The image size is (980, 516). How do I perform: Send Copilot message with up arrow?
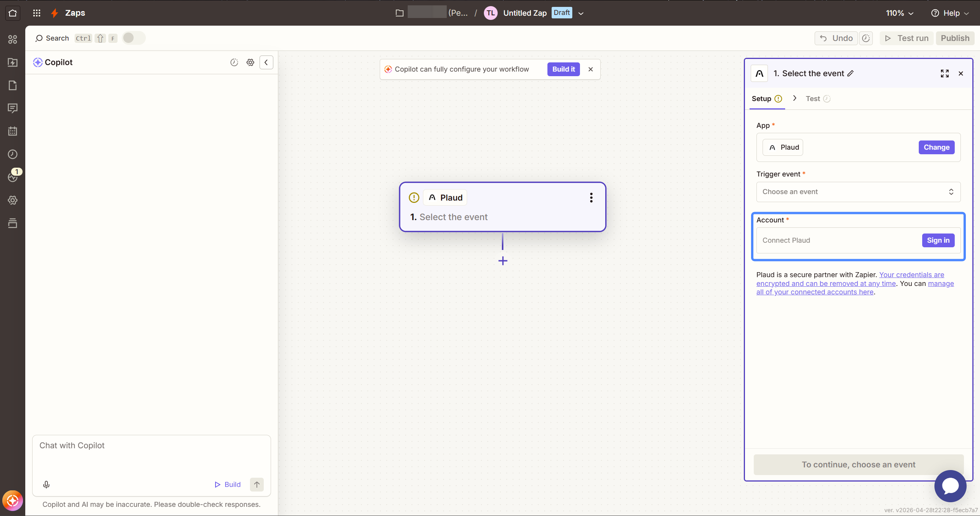(257, 485)
